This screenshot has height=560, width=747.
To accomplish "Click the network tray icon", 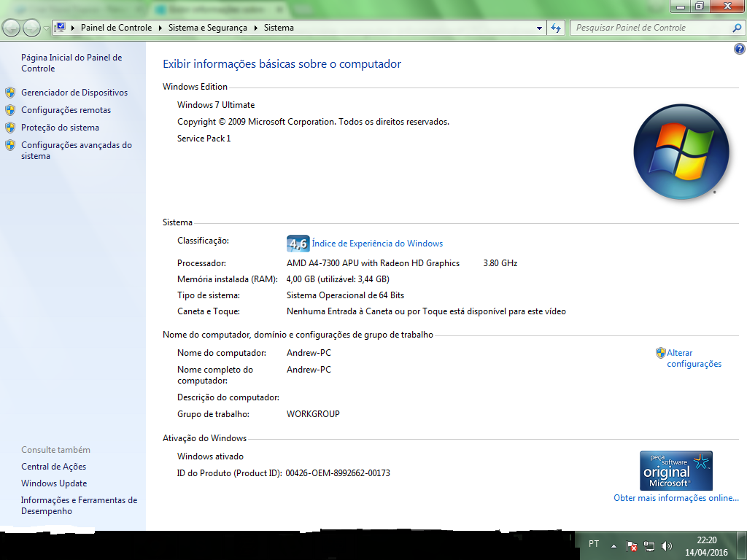I will (649, 546).
